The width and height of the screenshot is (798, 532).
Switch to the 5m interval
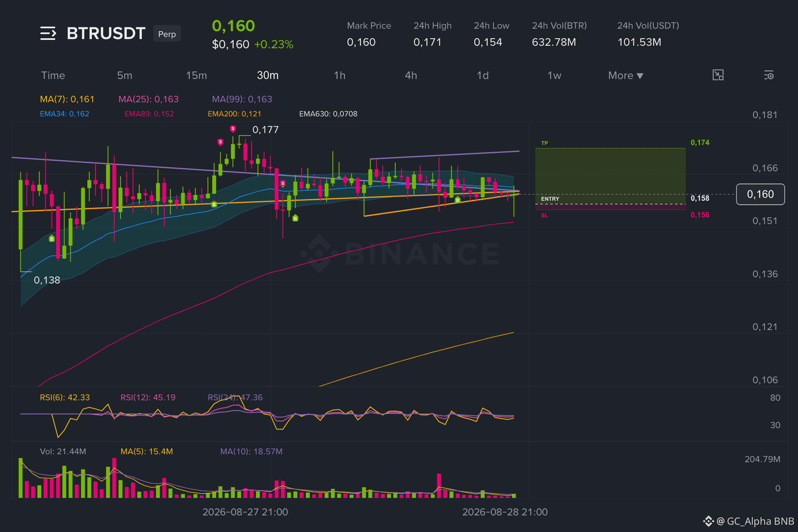125,75
